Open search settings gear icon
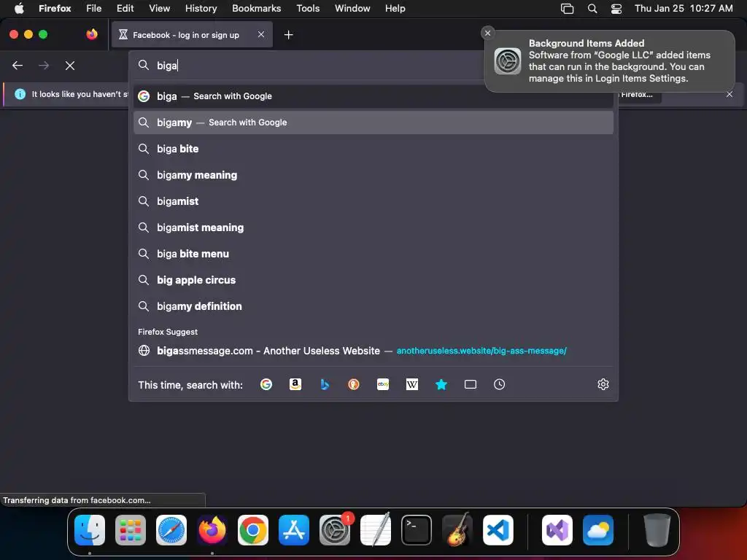 pos(603,384)
